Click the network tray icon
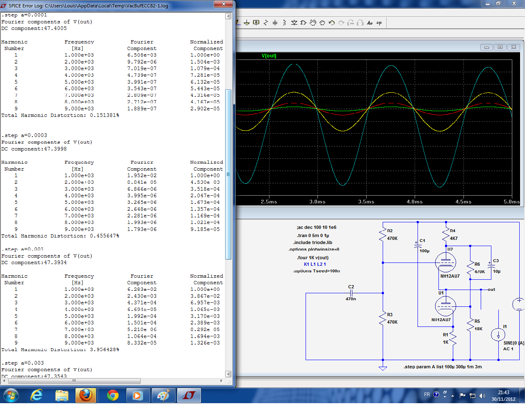Viewport: 525px width, 420px height. pos(472,395)
